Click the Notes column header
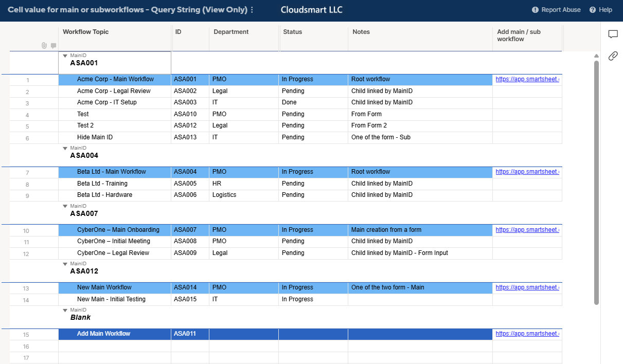 pyautogui.click(x=420, y=39)
